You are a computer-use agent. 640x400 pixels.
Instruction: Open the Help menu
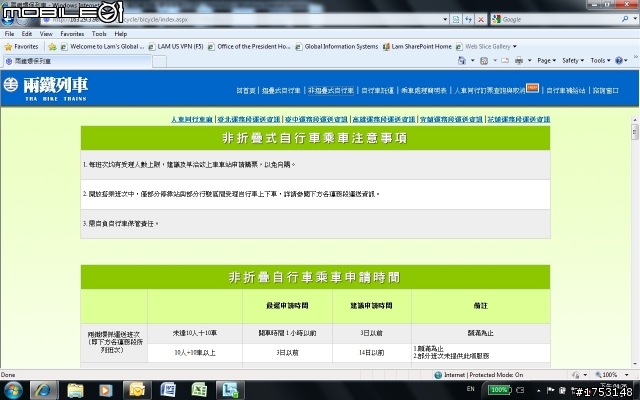(120, 34)
